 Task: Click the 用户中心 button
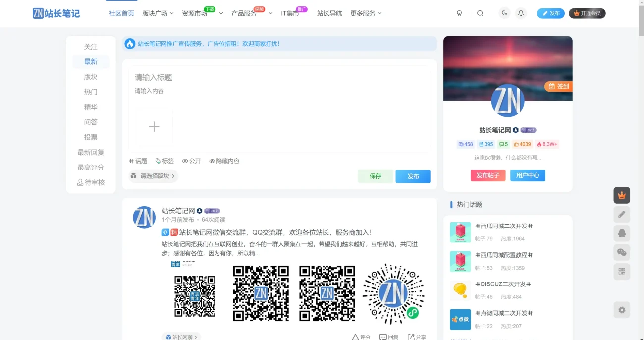[528, 175]
